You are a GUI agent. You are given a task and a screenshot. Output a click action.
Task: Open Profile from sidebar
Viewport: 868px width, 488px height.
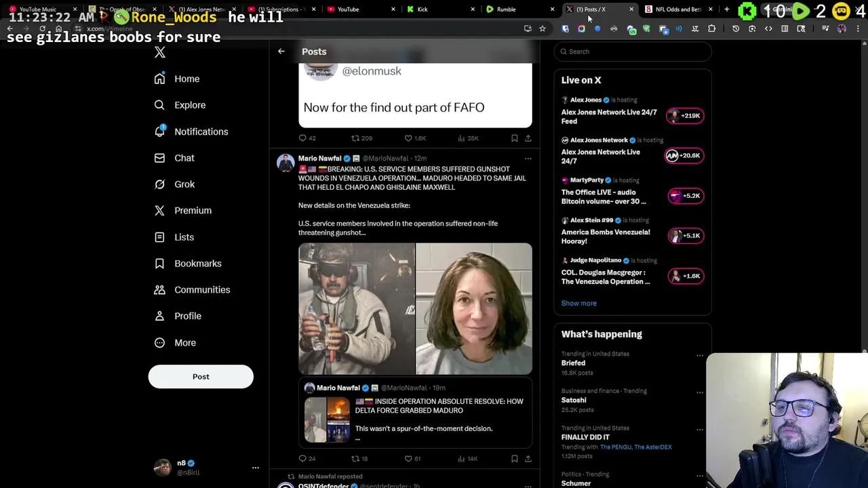(x=177, y=317)
